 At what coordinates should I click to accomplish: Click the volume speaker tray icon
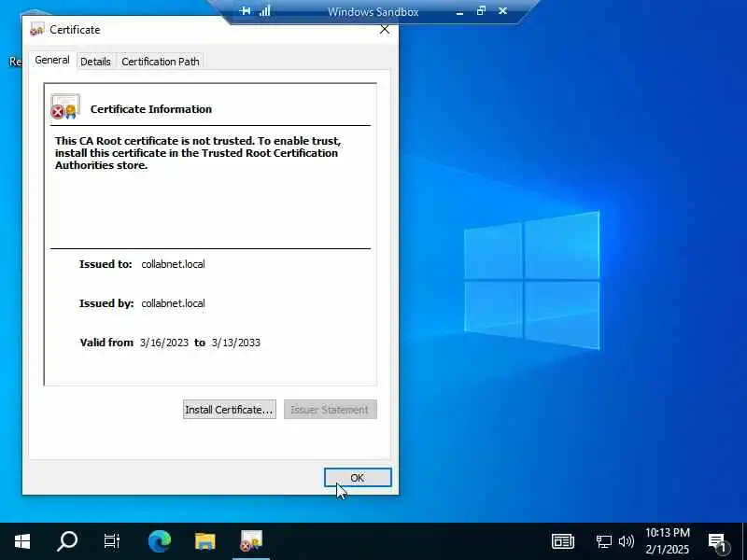click(x=626, y=541)
